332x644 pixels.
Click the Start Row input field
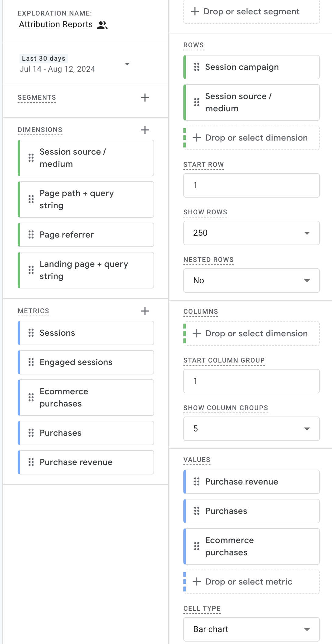click(x=251, y=185)
